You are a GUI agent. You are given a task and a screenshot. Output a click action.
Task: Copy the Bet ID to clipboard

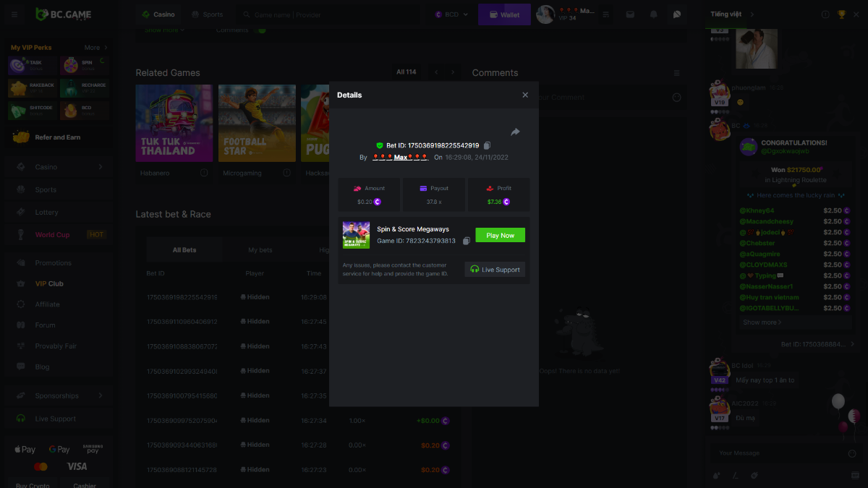pyautogui.click(x=488, y=146)
